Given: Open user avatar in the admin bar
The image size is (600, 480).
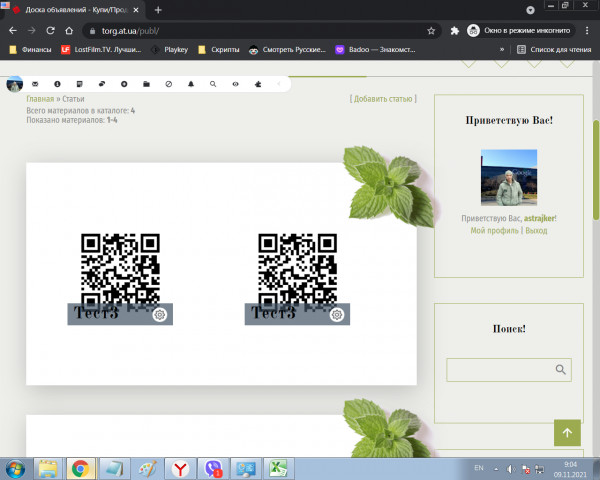Looking at the screenshot, I should 15,84.
